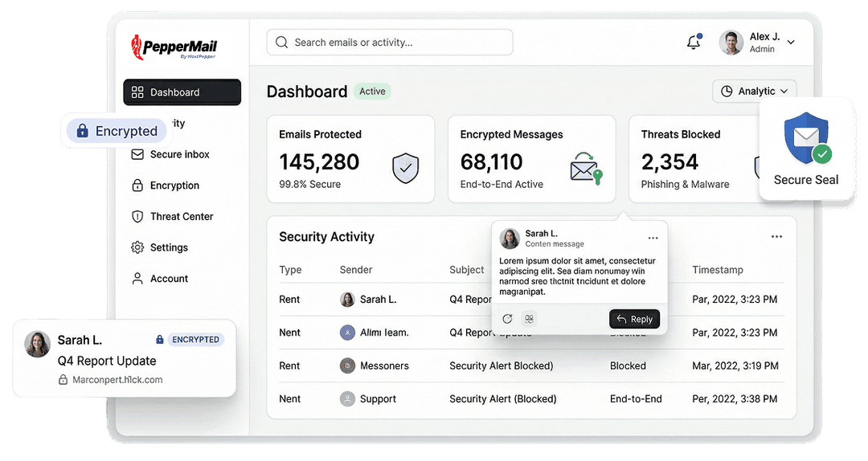Open the three-dot menu in Sarah's message popup
This screenshot has width=868, height=461.
653,239
